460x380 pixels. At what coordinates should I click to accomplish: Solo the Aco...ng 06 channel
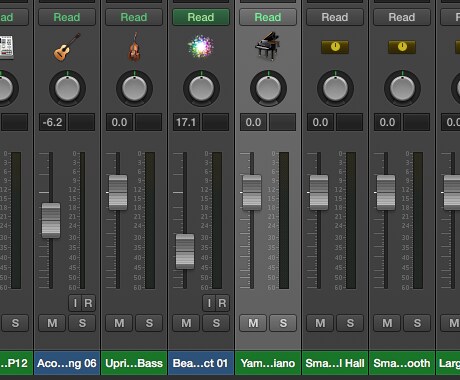point(82,323)
